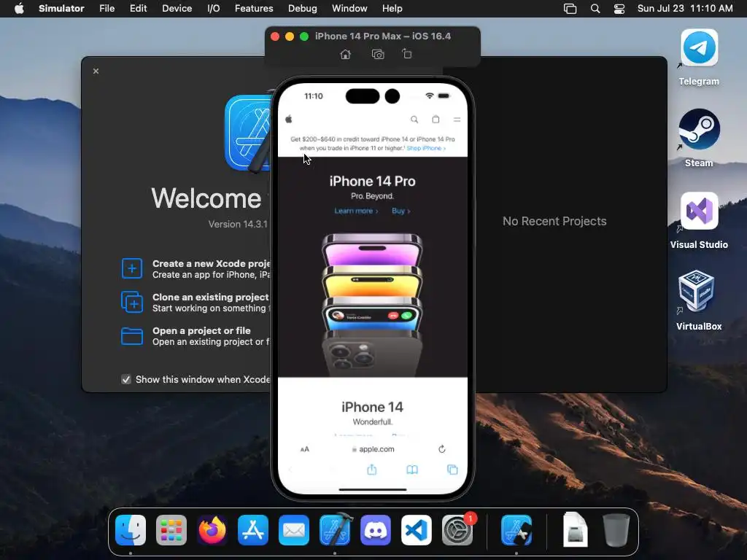The height and width of the screenshot is (560, 747).
Task: Click the Xcode app icon in welcome window
Action: click(x=248, y=133)
